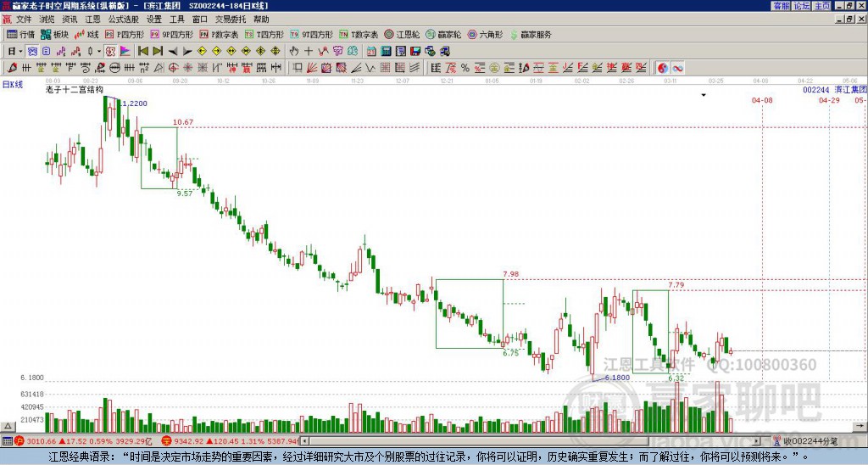Click the red zigzag line icon
The image size is (868, 465).
click(x=323, y=52)
